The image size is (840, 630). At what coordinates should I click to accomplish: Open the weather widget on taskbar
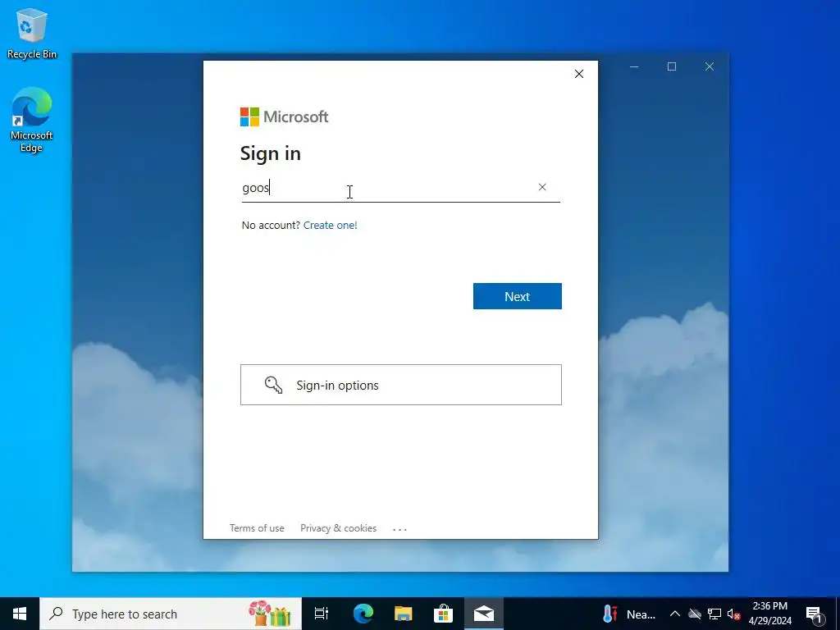pos(629,614)
